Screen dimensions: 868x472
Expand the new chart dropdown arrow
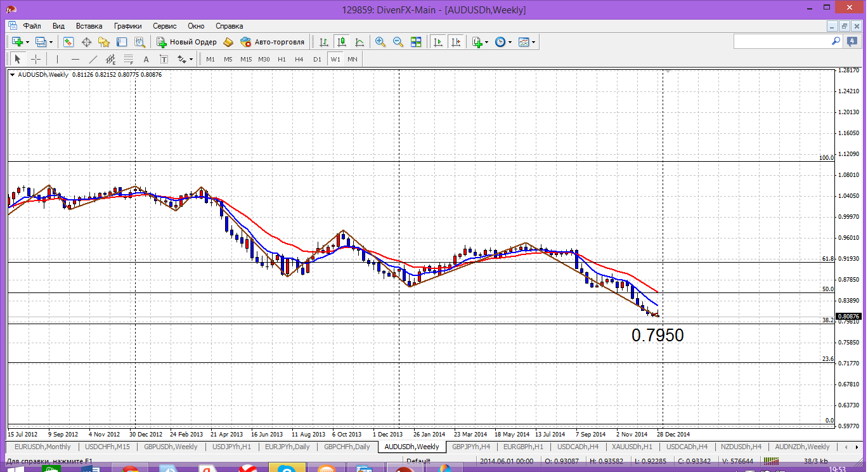click(x=27, y=42)
